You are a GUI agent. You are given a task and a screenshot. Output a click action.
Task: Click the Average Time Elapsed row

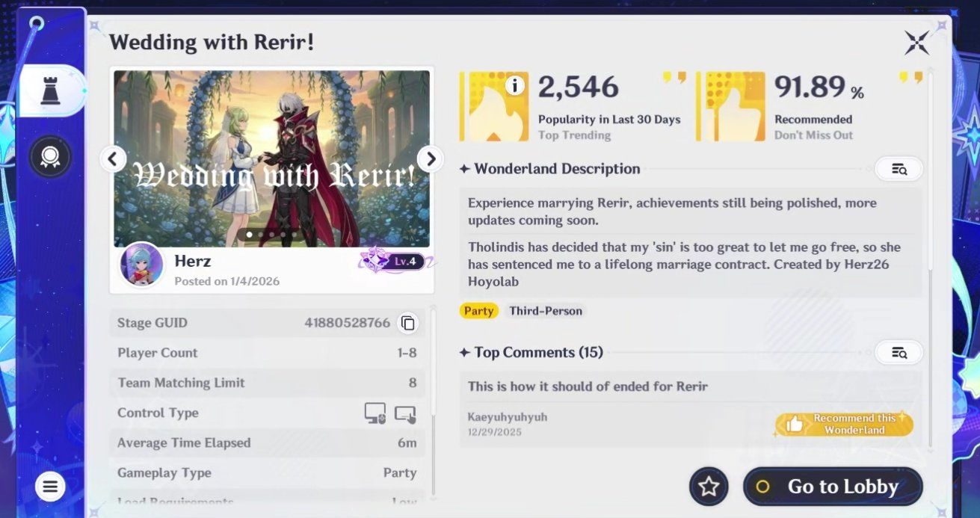pos(268,443)
